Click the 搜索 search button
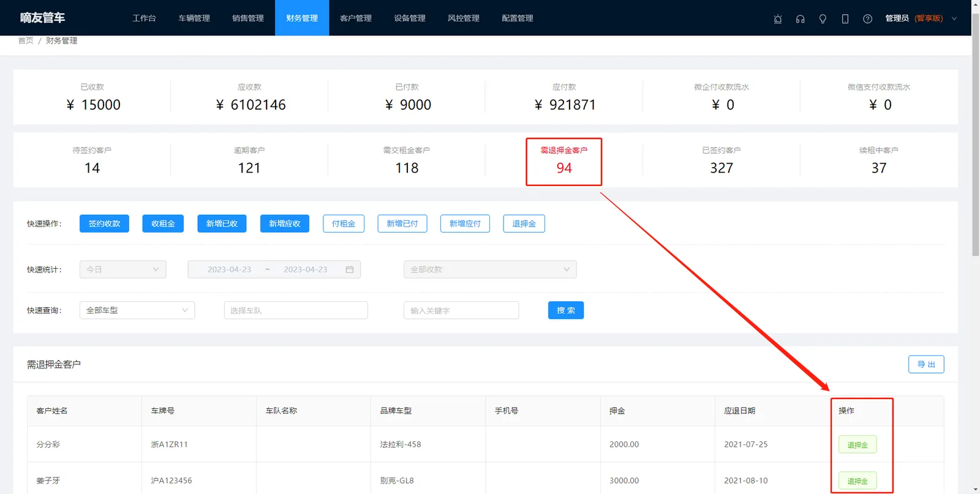Screen dimensions: 980x494 pyautogui.click(x=566, y=310)
